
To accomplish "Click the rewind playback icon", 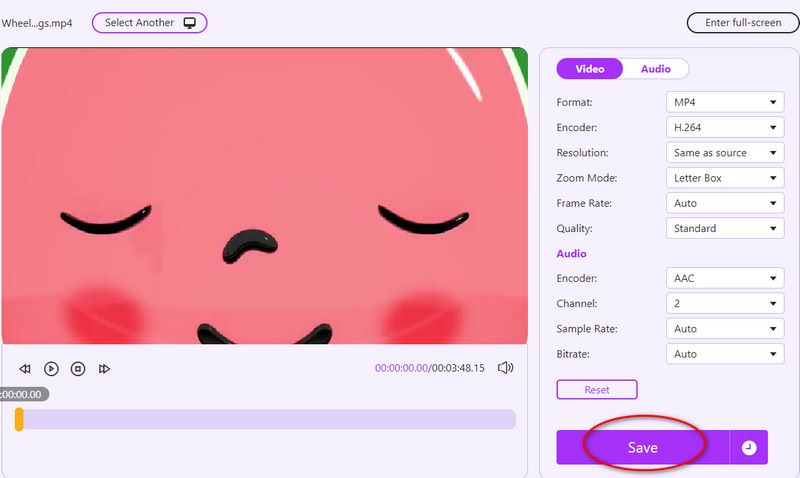I will pos(24,368).
